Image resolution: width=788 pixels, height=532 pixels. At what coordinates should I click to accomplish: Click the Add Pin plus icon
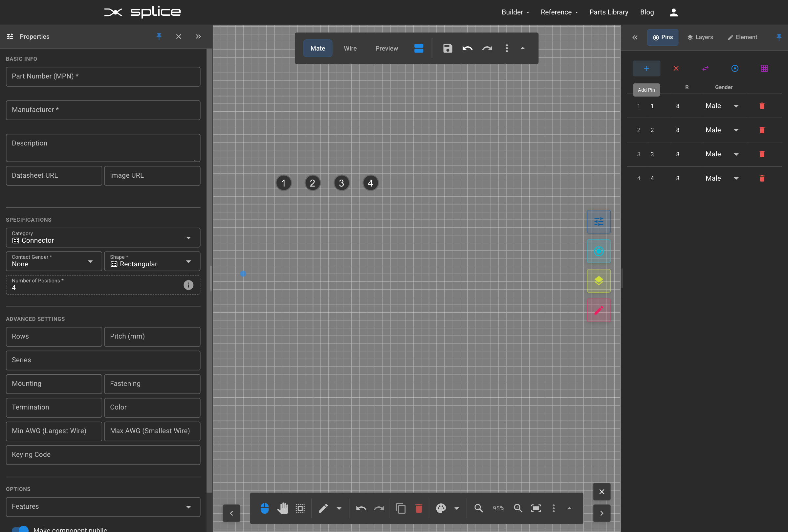coord(646,69)
